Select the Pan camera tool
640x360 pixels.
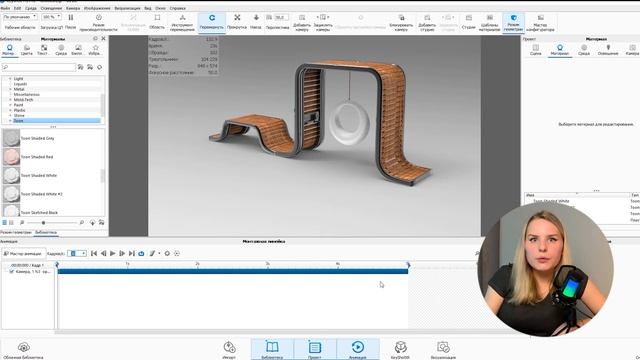click(237, 22)
